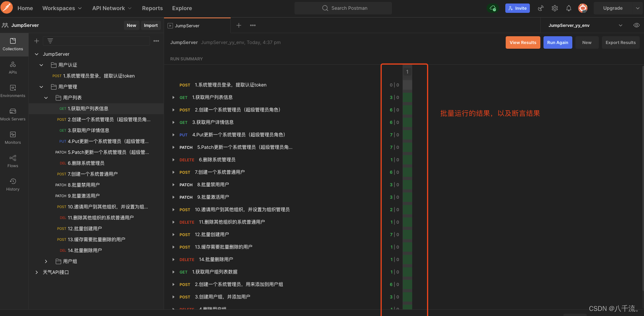Click the Postman logo icon
This screenshot has height=316, width=644.
[7, 8]
